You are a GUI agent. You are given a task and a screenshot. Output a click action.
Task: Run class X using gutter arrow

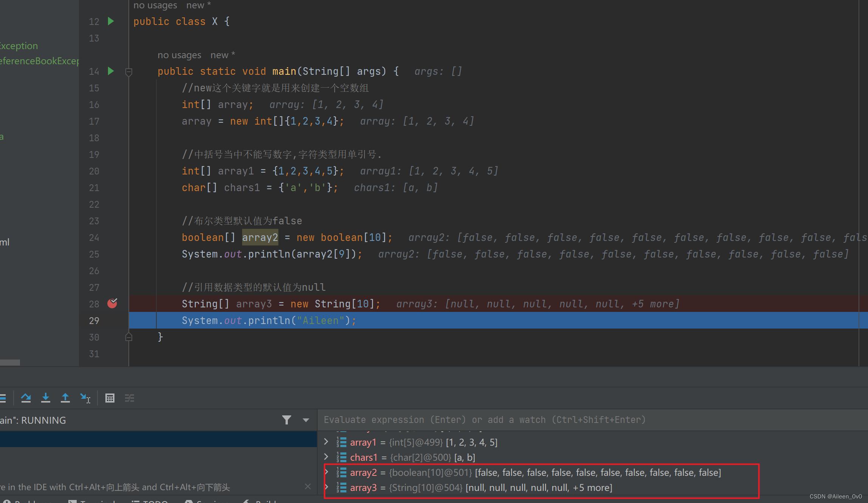[x=111, y=21]
